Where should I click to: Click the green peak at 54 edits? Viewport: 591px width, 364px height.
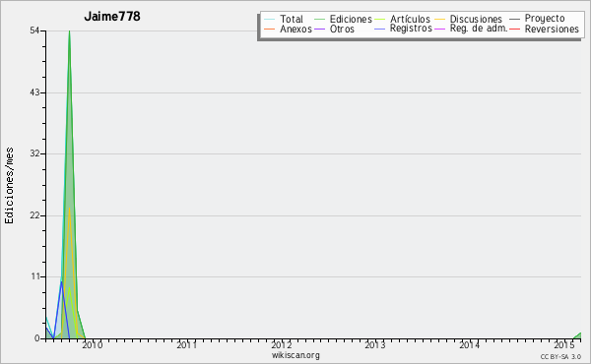pyautogui.click(x=69, y=31)
